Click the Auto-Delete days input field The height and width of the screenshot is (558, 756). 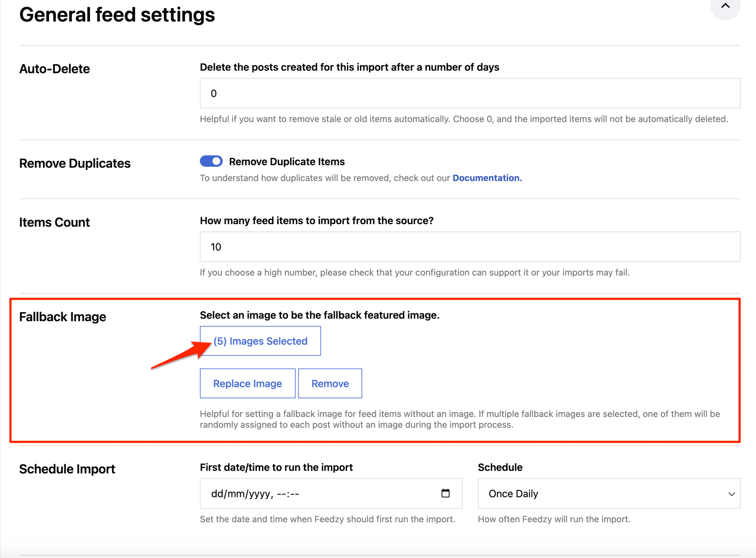470,93
